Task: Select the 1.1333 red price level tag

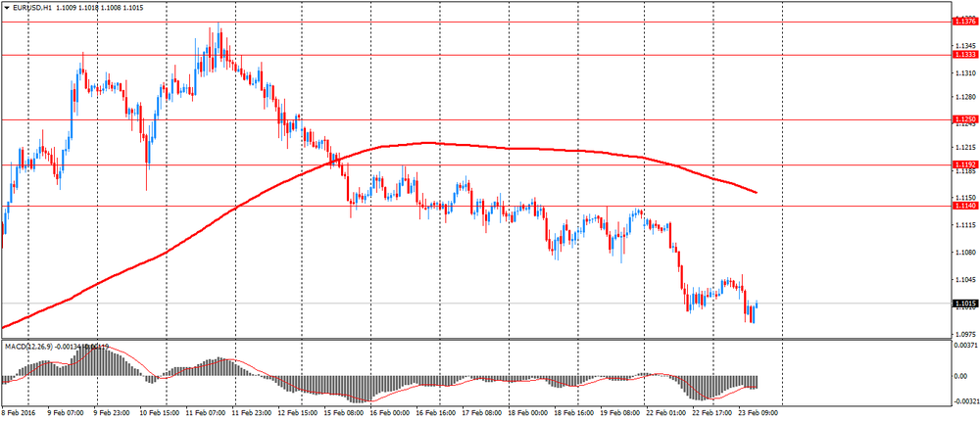Action: point(964,55)
